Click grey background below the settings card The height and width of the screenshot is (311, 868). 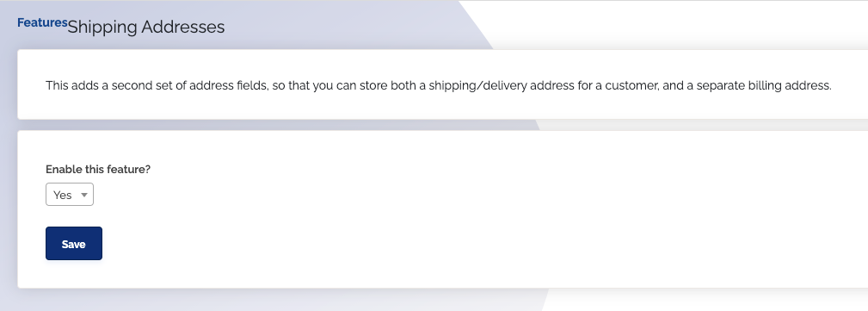(277, 300)
